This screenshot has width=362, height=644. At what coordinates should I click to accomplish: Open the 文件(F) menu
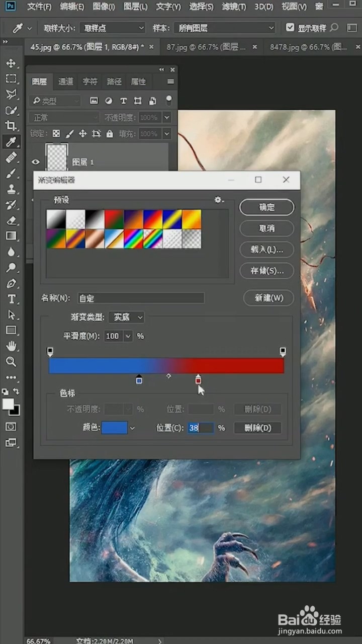tap(39, 7)
